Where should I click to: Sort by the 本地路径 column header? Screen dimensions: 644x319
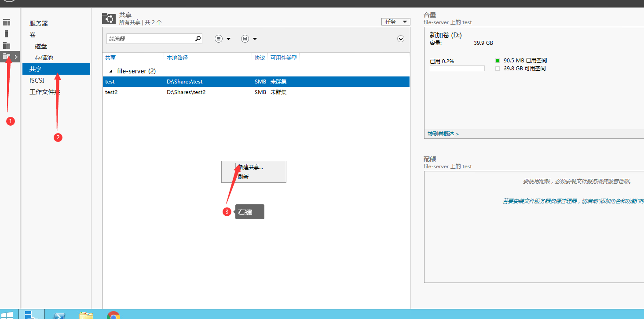(x=177, y=58)
